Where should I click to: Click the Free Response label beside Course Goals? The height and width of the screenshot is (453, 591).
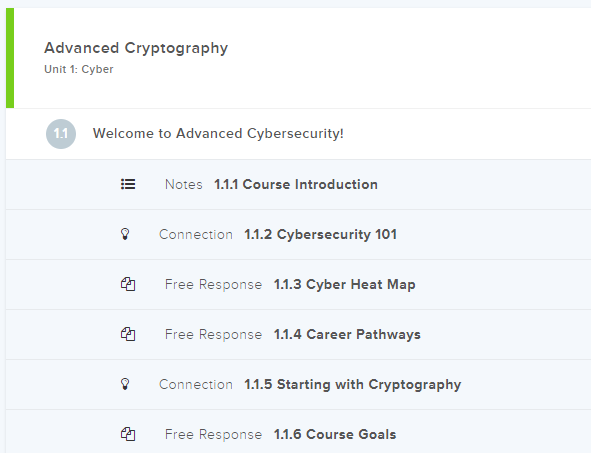click(x=213, y=434)
